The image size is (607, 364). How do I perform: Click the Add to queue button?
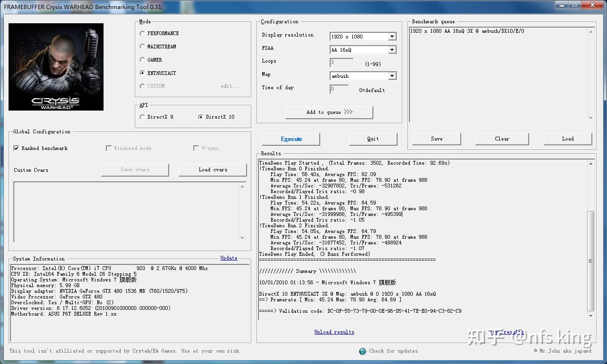[x=329, y=112]
